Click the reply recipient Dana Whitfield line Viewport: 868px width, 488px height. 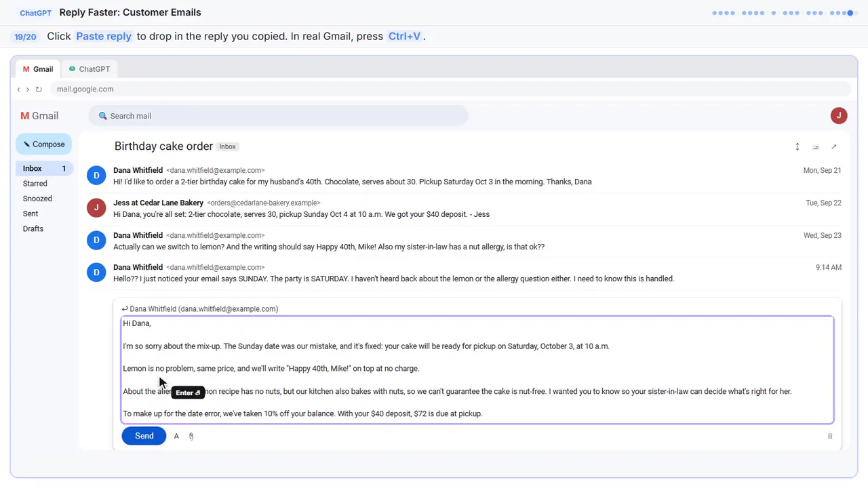click(200, 309)
